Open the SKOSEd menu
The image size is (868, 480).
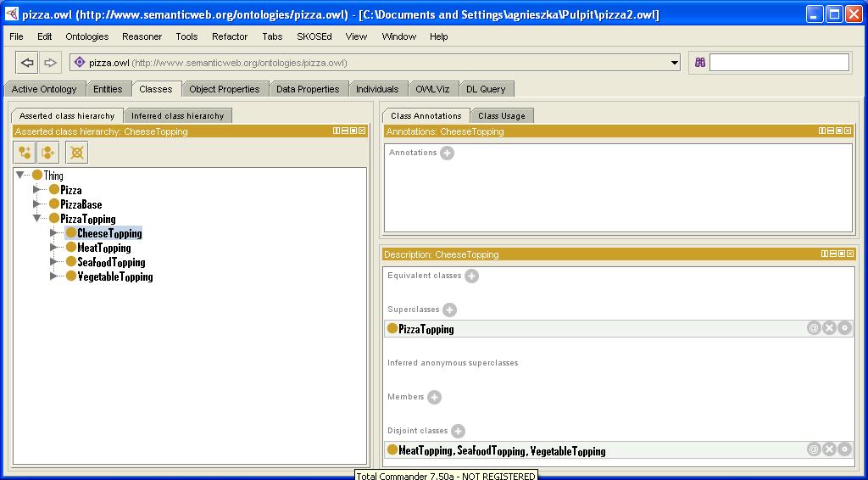pyautogui.click(x=314, y=36)
